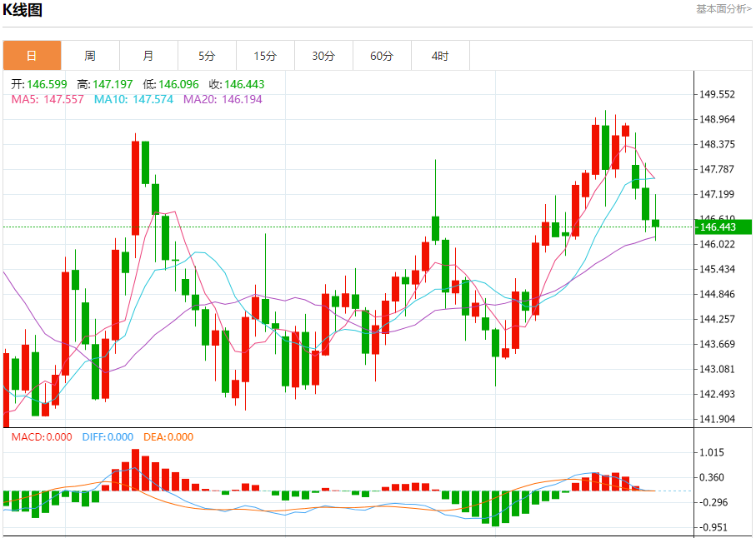Click the 148.375 price axis label

coord(718,145)
